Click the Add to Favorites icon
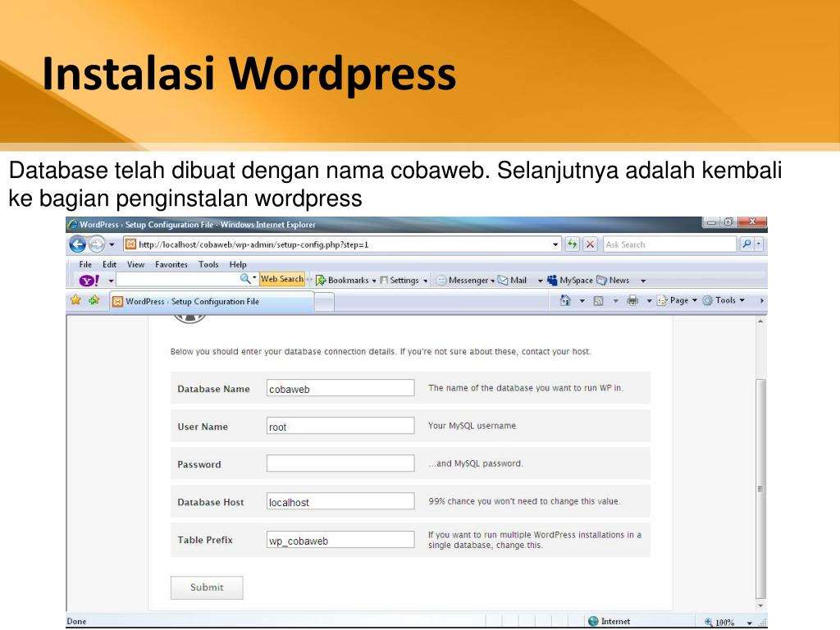Image resolution: width=840 pixels, height=630 pixels. [x=94, y=300]
